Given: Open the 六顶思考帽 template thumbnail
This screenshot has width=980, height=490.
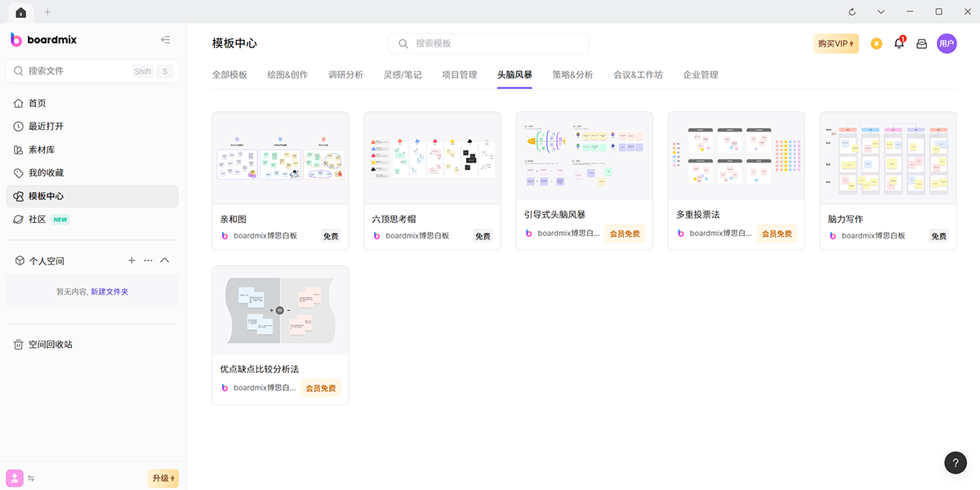Looking at the screenshot, I should 432,157.
